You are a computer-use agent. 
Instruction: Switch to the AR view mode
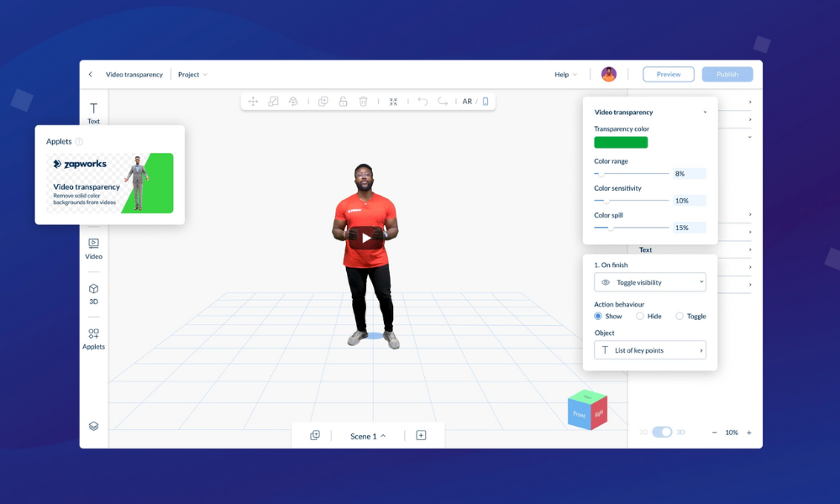467,102
